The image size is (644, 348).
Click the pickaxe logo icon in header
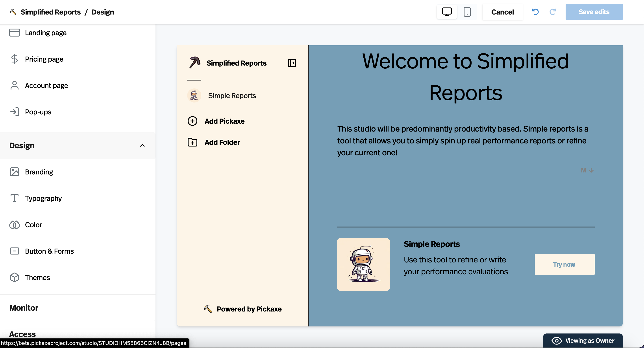[13, 12]
